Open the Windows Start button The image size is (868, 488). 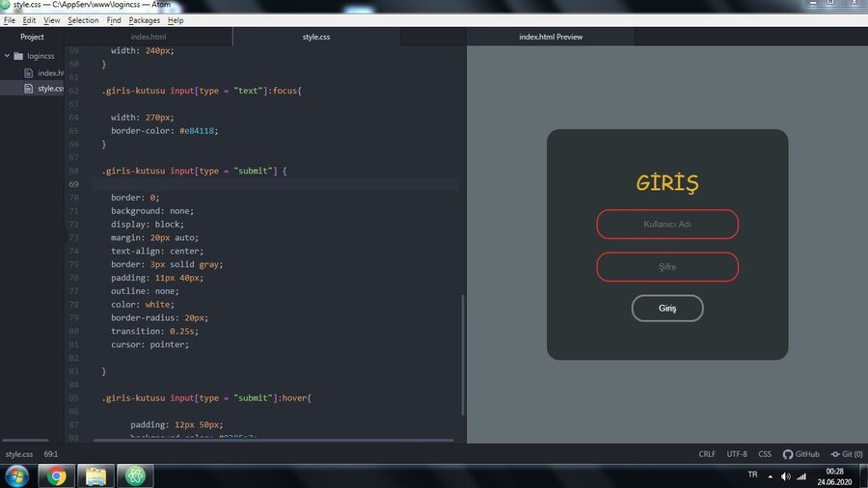(x=17, y=475)
